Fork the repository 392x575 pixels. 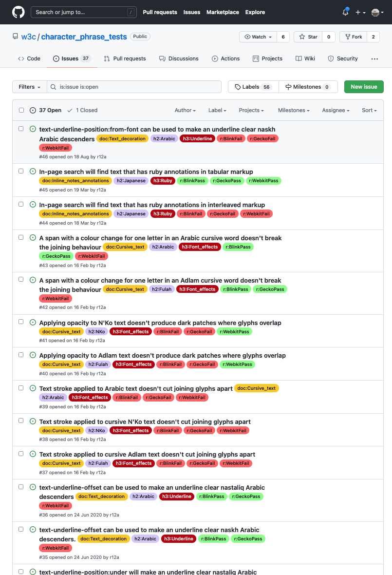[x=353, y=37]
